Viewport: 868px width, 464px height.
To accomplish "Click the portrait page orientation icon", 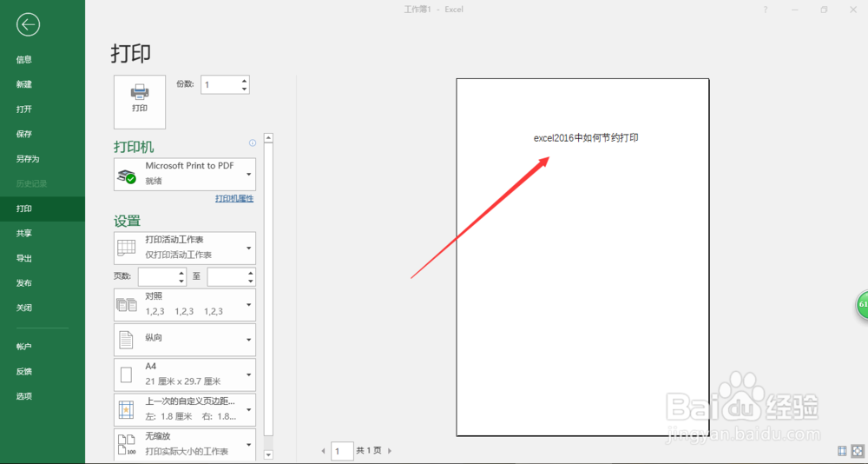I will [x=126, y=340].
